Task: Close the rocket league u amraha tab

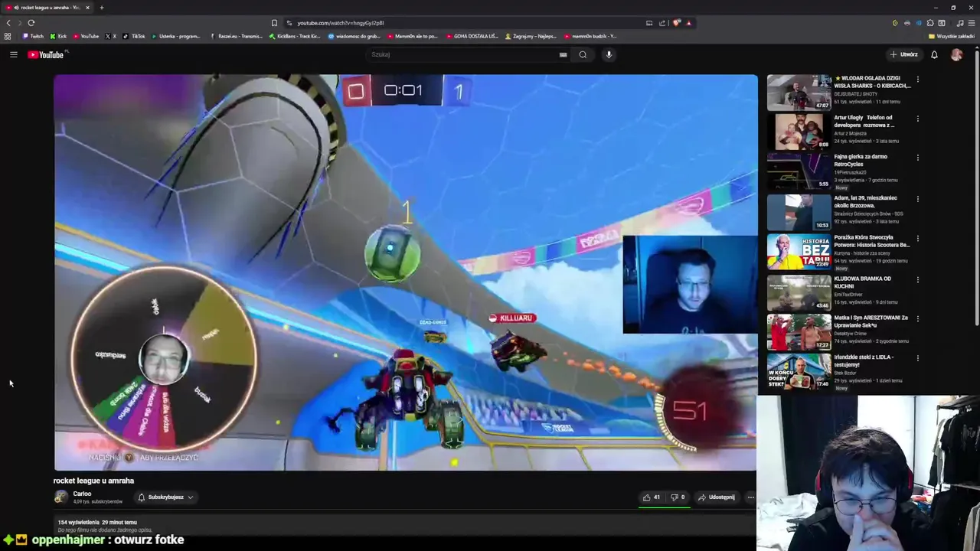Action: pyautogui.click(x=87, y=8)
